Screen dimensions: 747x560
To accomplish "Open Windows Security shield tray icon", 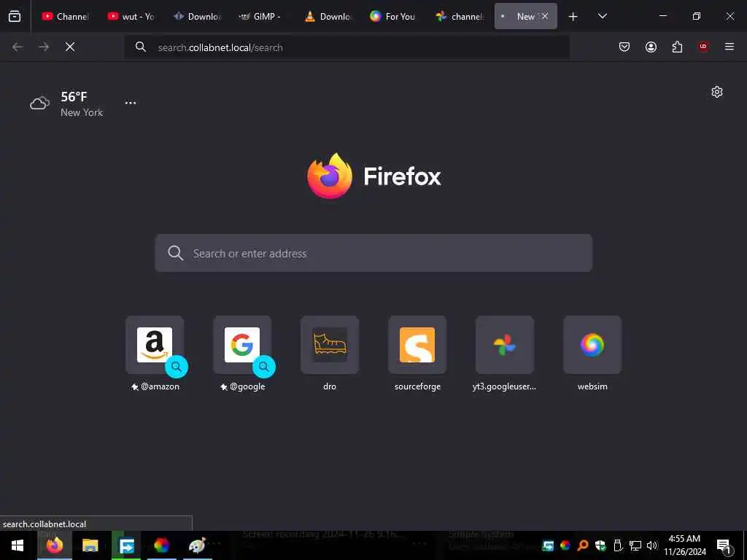I will click(x=600, y=545).
